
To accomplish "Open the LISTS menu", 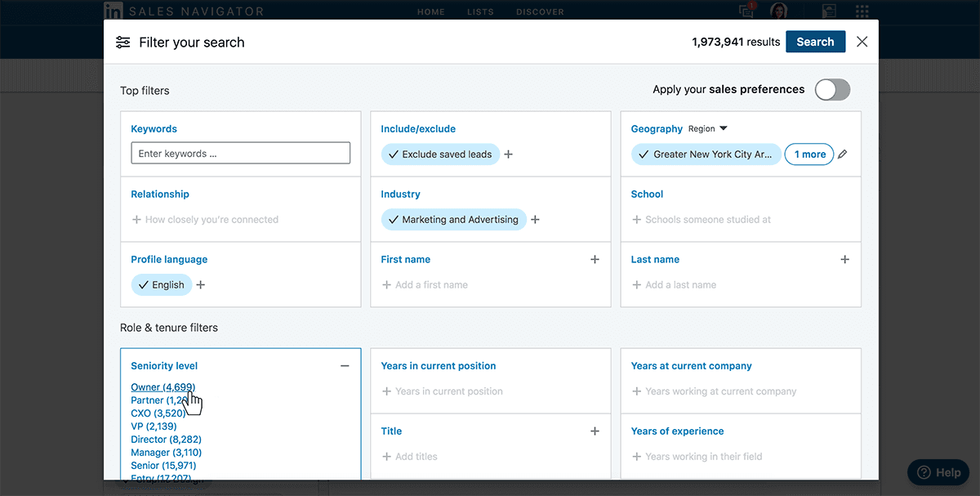I will pos(480,12).
